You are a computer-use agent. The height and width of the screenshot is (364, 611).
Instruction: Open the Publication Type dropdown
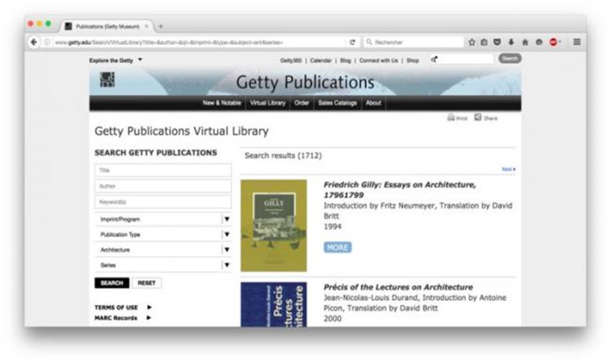click(226, 235)
